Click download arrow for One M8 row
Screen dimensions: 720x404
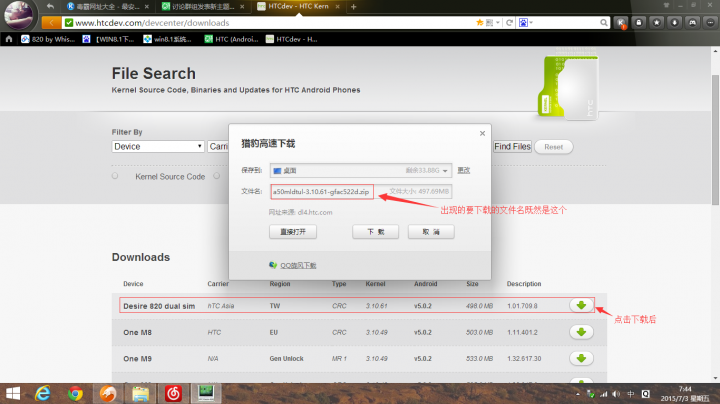point(581,332)
